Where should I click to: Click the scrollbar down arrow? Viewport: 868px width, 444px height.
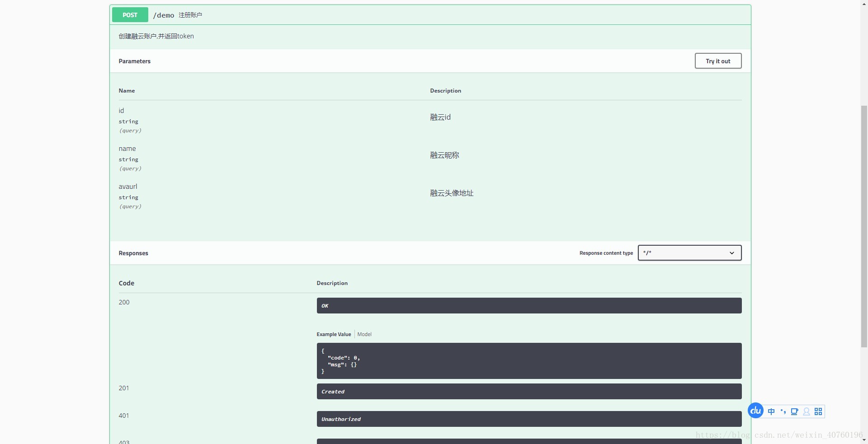coord(864,440)
